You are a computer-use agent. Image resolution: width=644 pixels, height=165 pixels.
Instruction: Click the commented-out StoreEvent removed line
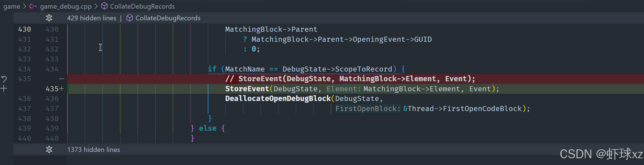(350, 79)
